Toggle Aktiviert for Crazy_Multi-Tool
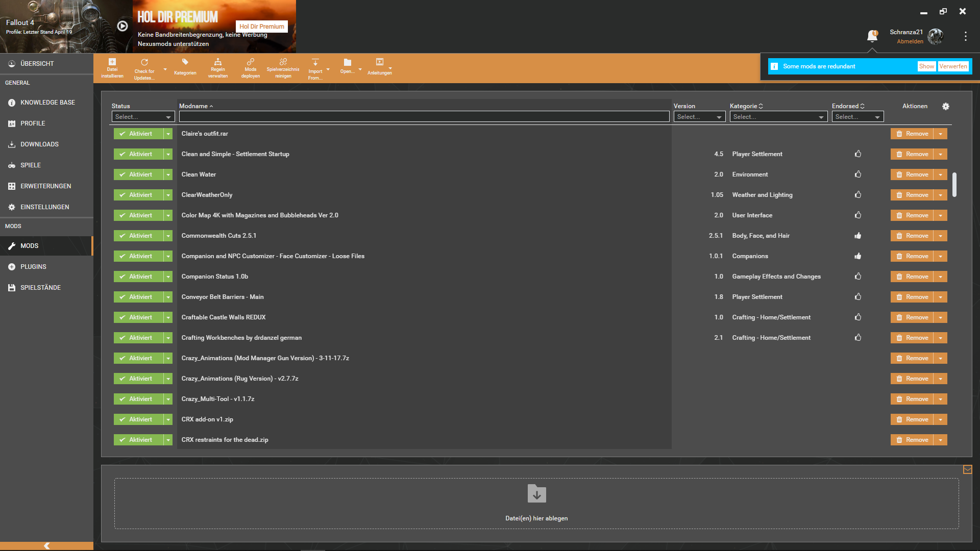This screenshot has height=551, width=980. tap(138, 399)
